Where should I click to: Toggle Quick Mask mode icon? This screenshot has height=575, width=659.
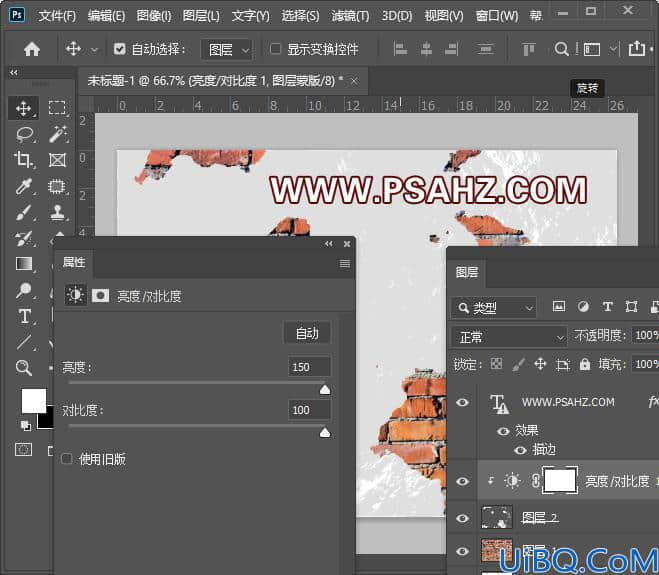coord(23,450)
